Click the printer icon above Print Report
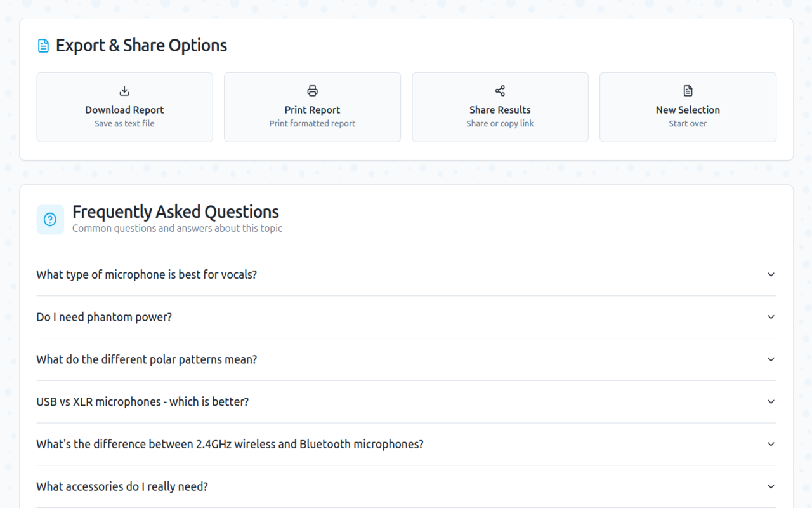The width and height of the screenshot is (812, 508). click(312, 91)
